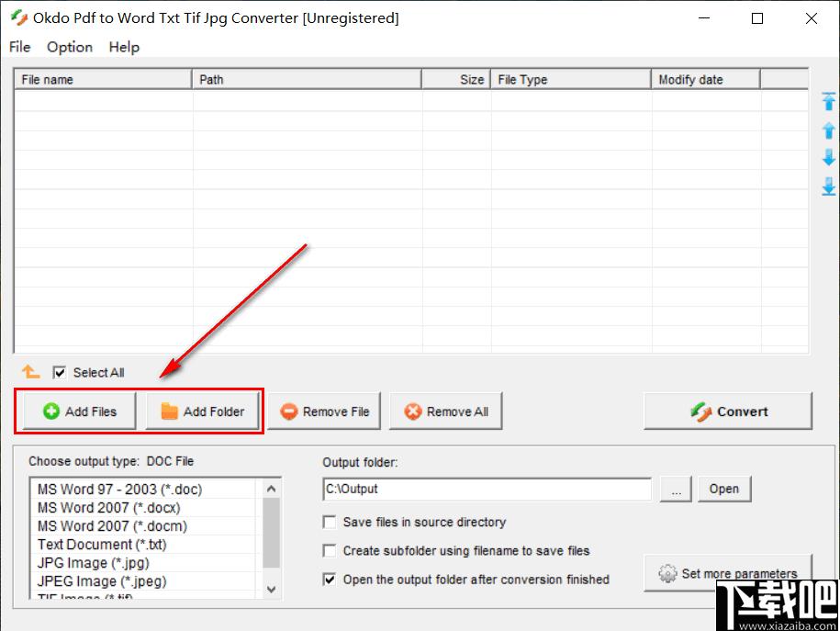Screen dimensions: 840x631
Task: Click the Output folder path field
Action: [487, 489]
